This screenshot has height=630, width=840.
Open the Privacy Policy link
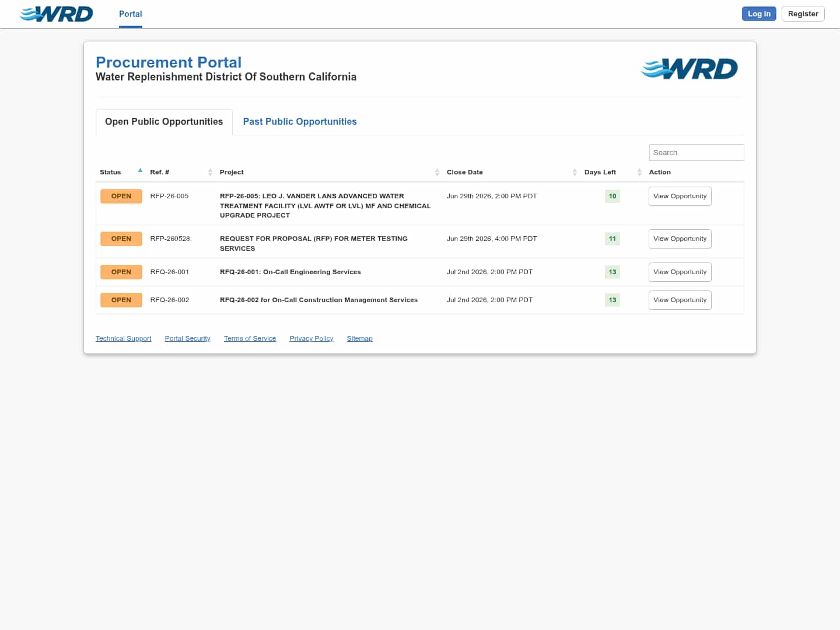point(311,338)
